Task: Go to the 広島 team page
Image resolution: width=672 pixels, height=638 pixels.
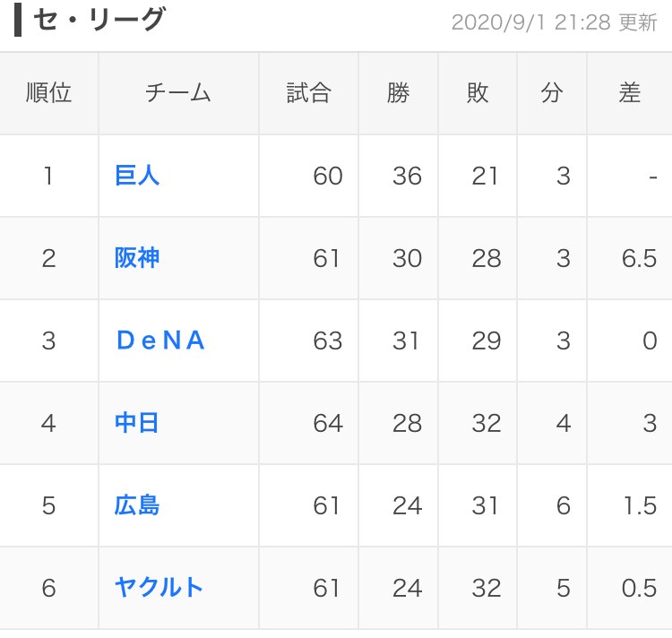Action: coord(137,505)
